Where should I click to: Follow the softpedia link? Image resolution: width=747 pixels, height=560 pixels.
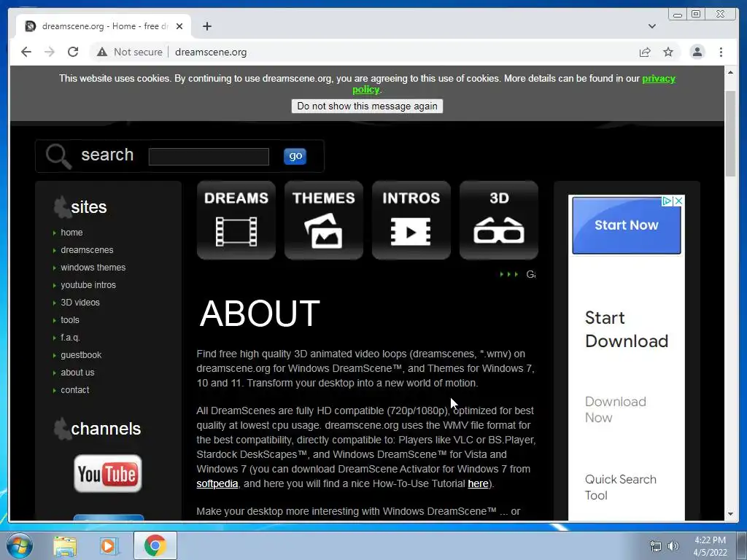tap(217, 484)
